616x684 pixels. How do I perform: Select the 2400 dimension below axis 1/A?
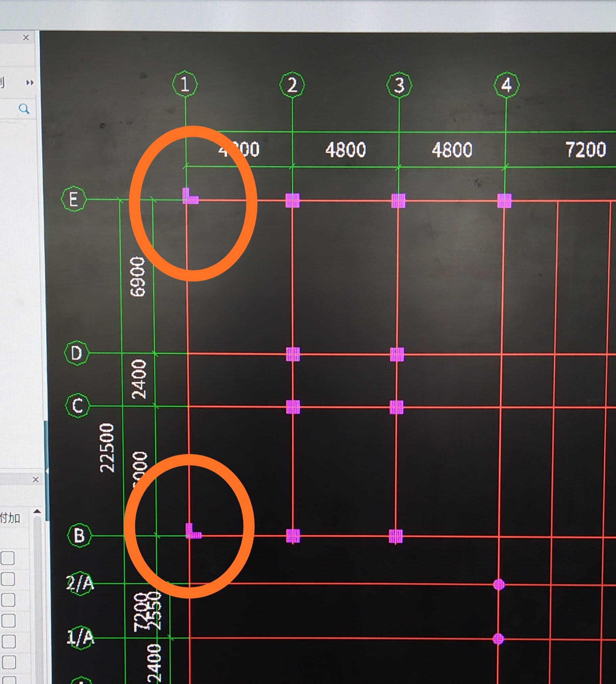155,663
